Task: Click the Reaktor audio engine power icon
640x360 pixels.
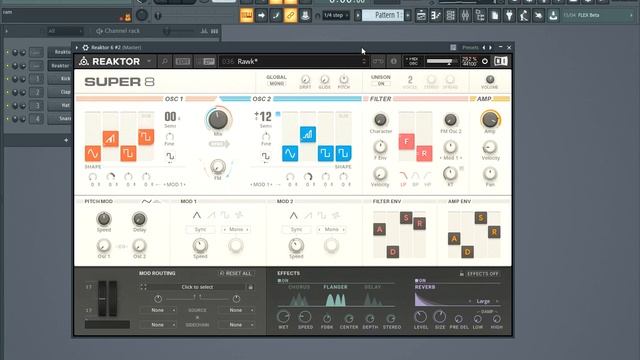Action: click(484, 61)
